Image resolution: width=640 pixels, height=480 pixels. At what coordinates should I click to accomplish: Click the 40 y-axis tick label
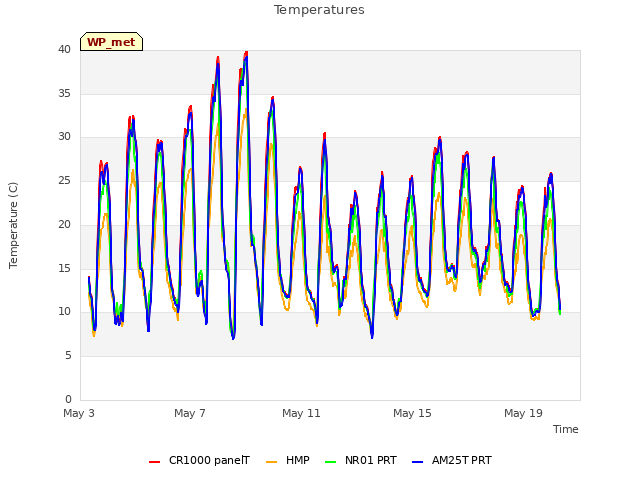[x=64, y=49]
